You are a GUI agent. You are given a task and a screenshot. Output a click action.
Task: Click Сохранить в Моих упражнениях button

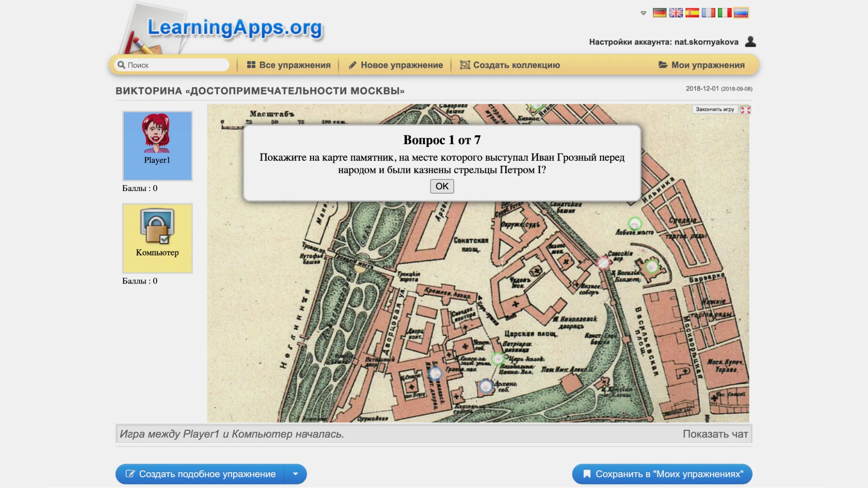point(662,474)
